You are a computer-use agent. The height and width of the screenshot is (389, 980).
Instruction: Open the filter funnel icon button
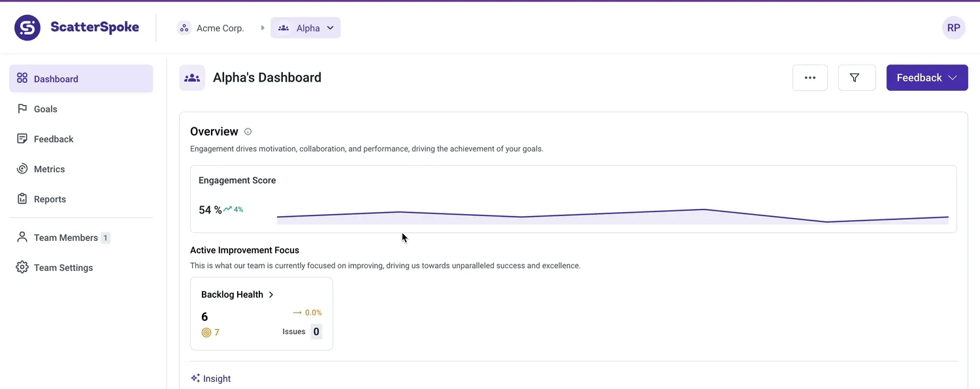point(857,78)
